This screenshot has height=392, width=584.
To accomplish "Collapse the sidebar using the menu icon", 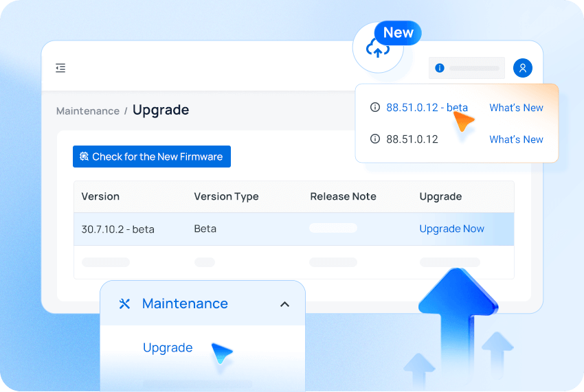I will point(60,68).
